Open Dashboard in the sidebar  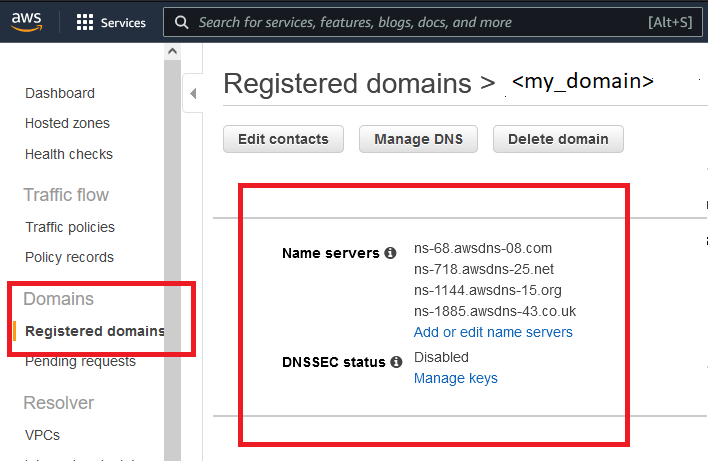point(60,93)
